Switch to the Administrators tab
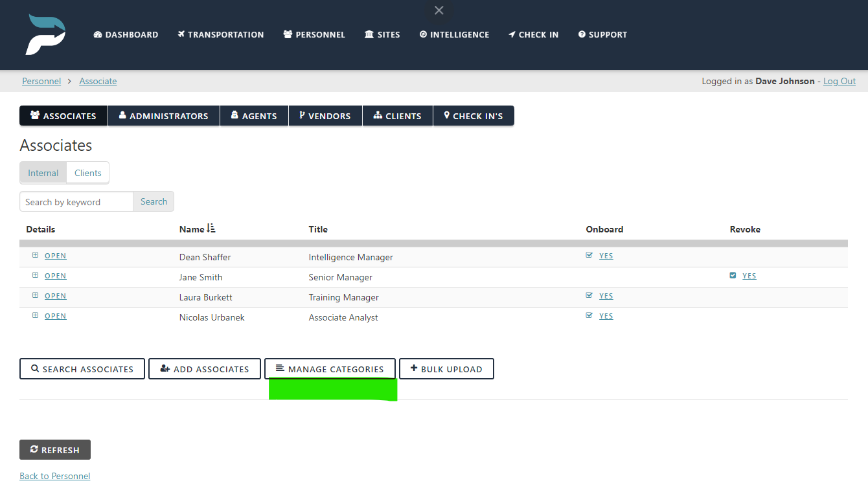 coord(163,115)
